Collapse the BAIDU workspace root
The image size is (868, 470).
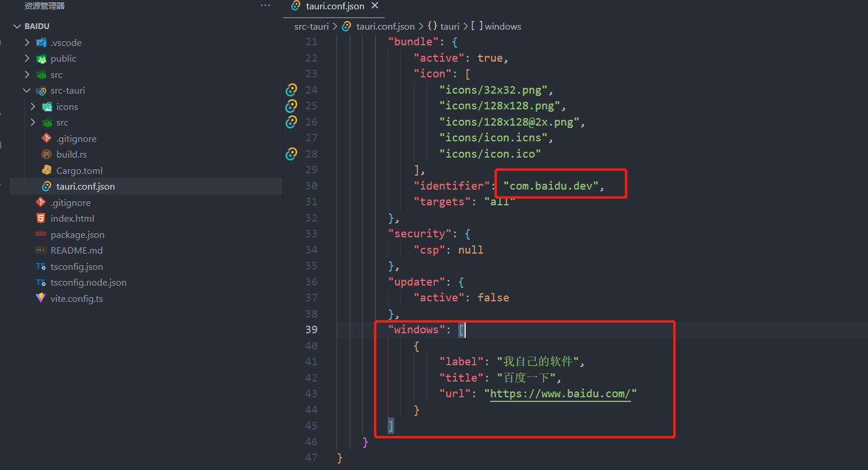16,26
